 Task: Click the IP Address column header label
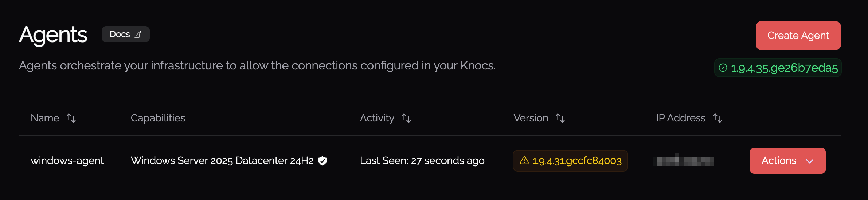pos(680,118)
